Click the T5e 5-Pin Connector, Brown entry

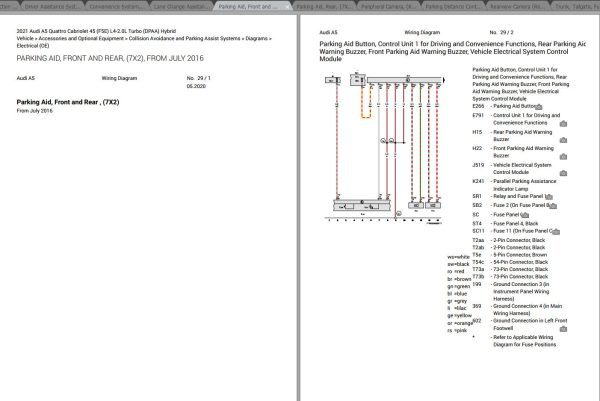click(x=510, y=254)
